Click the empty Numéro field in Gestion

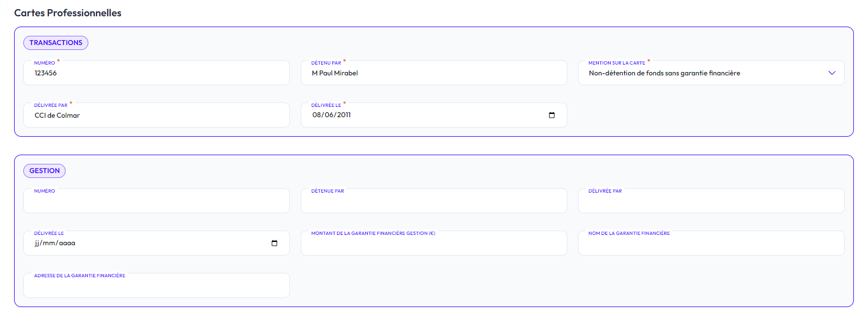point(156,201)
